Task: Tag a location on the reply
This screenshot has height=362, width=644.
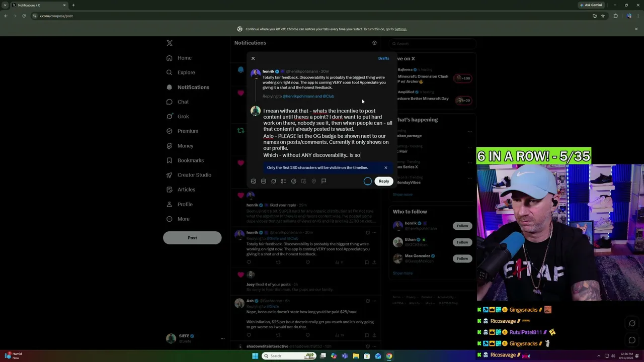Action: [314, 181]
